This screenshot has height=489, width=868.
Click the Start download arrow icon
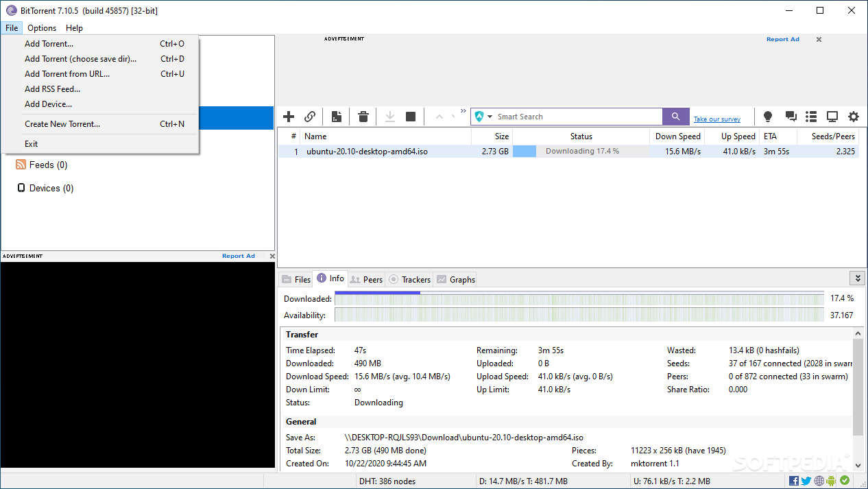click(x=389, y=117)
